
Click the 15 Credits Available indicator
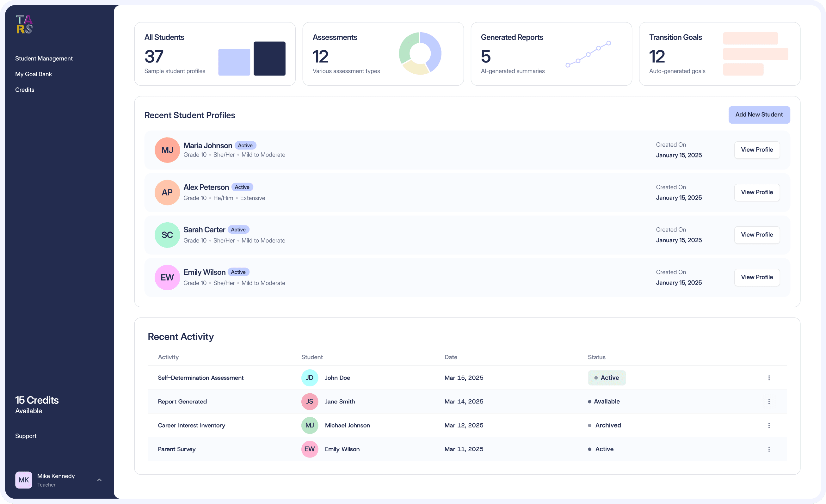coord(37,405)
